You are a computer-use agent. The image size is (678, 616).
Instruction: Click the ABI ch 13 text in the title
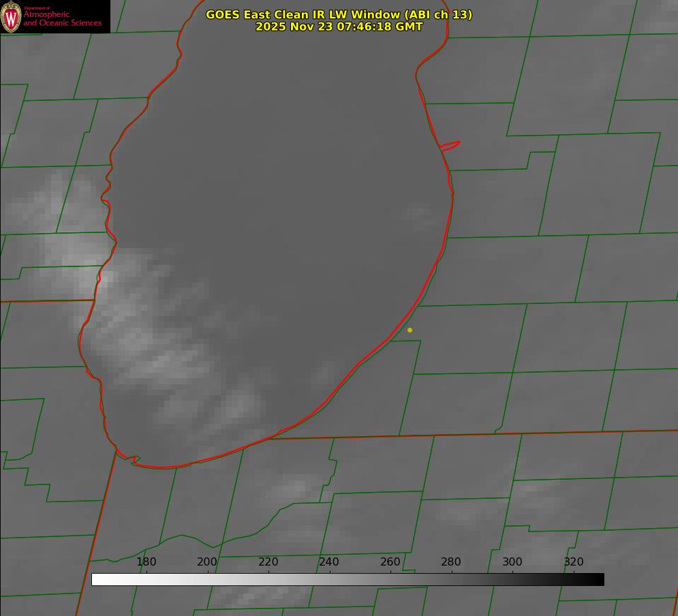click(438, 14)
